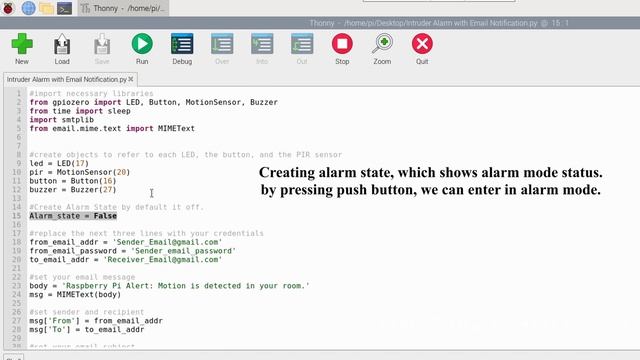
Task: Click the '#Create Alarm State' comment
Action: coord(116,207)
